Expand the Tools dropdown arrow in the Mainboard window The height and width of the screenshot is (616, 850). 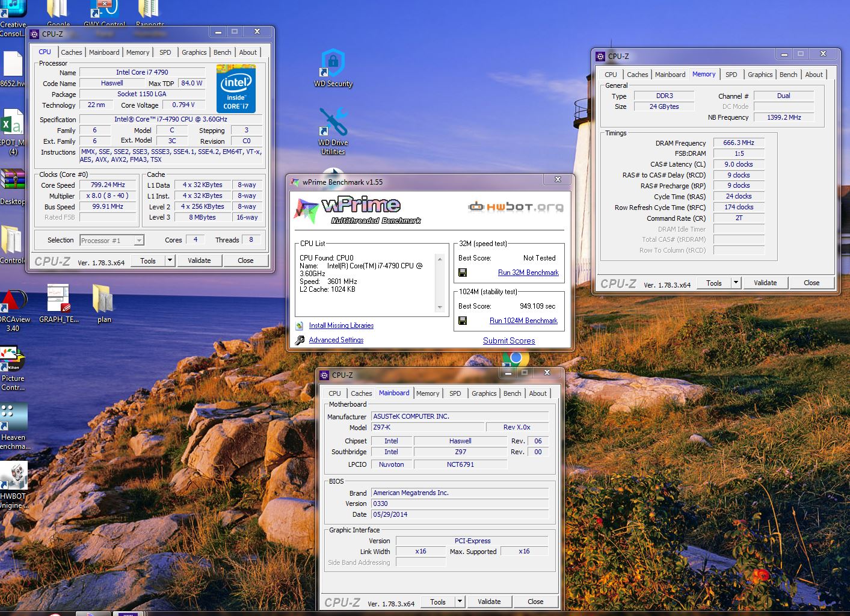pyautogui.click(x=460, y=602)
